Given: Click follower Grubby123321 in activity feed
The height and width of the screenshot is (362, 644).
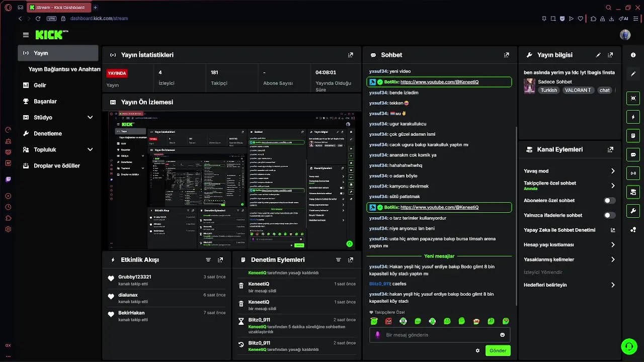Looking at the screenshot, I should tap(134, 277).
